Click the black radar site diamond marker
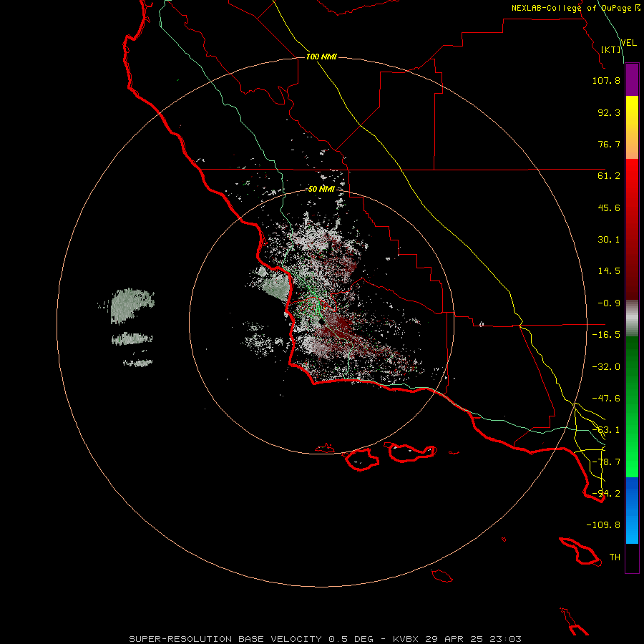This screenshot has width=644, height=644. point(321,322)
